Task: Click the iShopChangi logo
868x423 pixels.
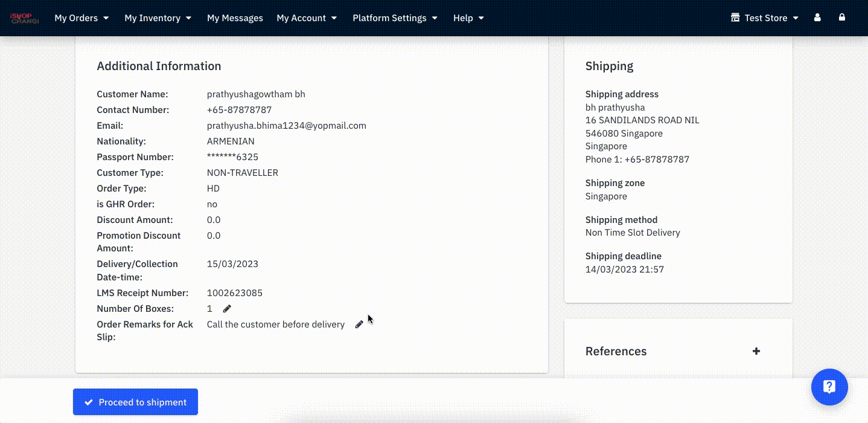Action: coord(24,18)
